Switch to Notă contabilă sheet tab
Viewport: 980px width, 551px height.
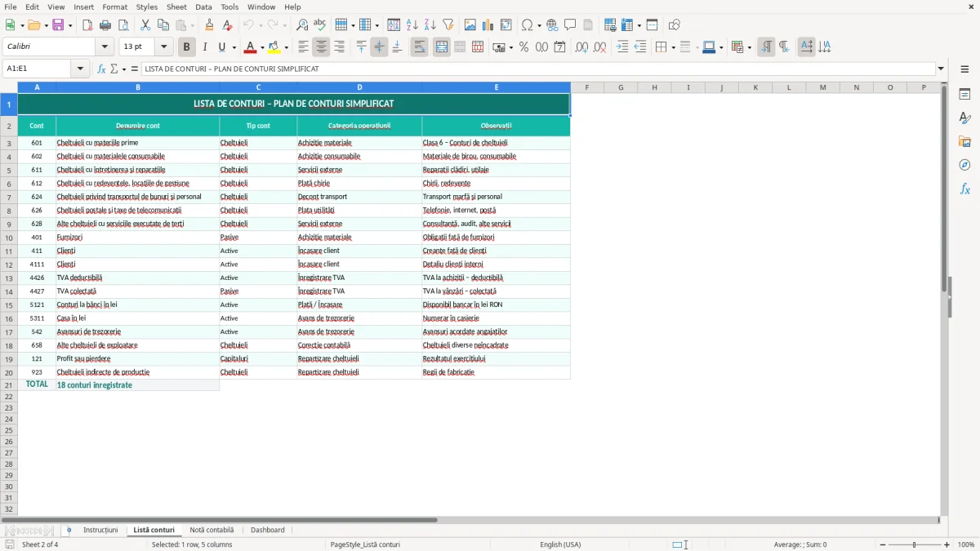(212, 530)
